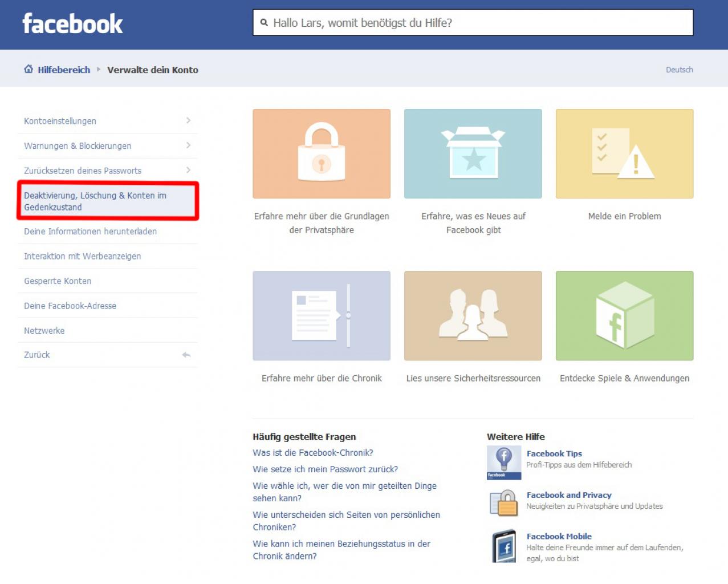This screenshot has height=584, width=728.
Task: Open question on Seiten versus persönliche Chroniken
Action: click(347, 521)
